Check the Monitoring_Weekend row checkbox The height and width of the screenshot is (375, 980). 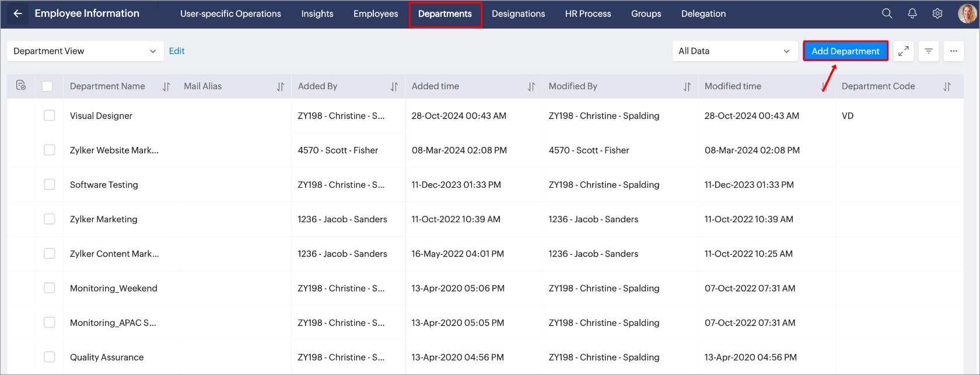tap(50, 288)
